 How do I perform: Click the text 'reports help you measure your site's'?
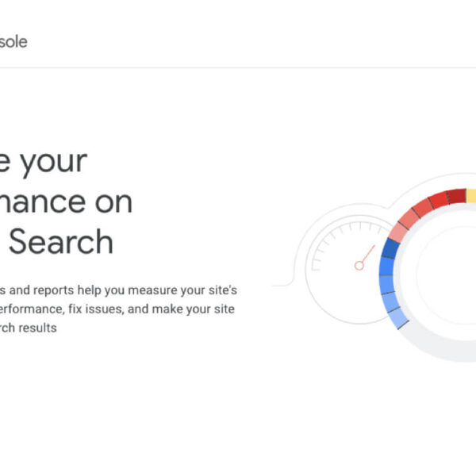(135, 290)
